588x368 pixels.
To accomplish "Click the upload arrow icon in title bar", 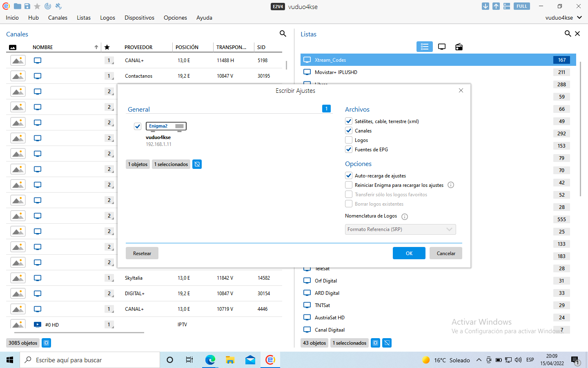I will coord(496,6).
